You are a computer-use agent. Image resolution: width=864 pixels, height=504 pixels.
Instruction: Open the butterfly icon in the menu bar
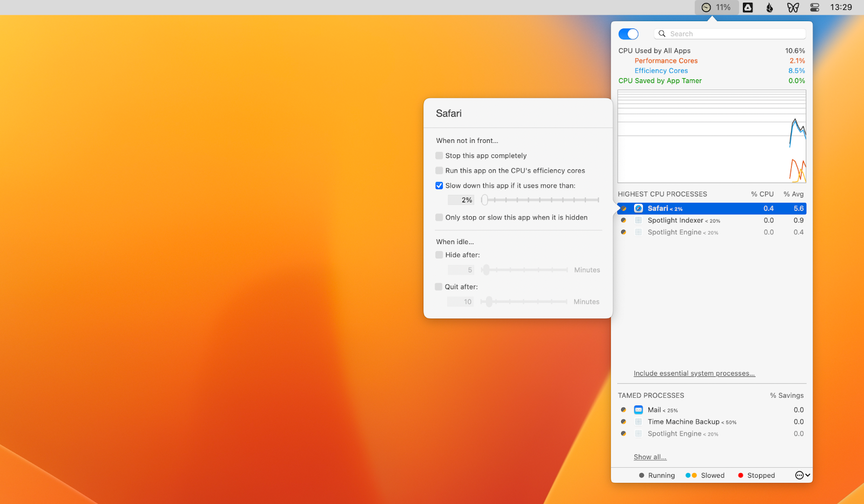coord(793,7)
